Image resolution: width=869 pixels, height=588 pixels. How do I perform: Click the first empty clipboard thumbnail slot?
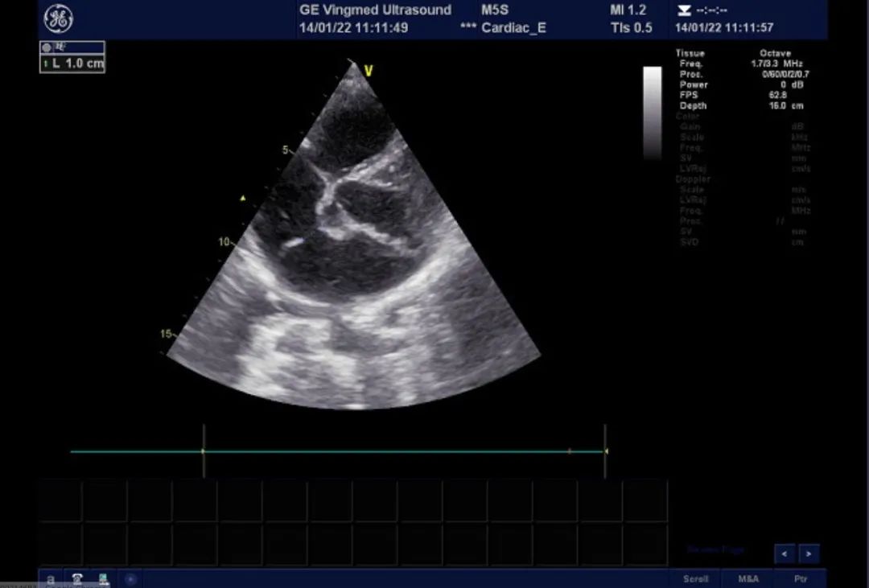(x=60, y=501)
